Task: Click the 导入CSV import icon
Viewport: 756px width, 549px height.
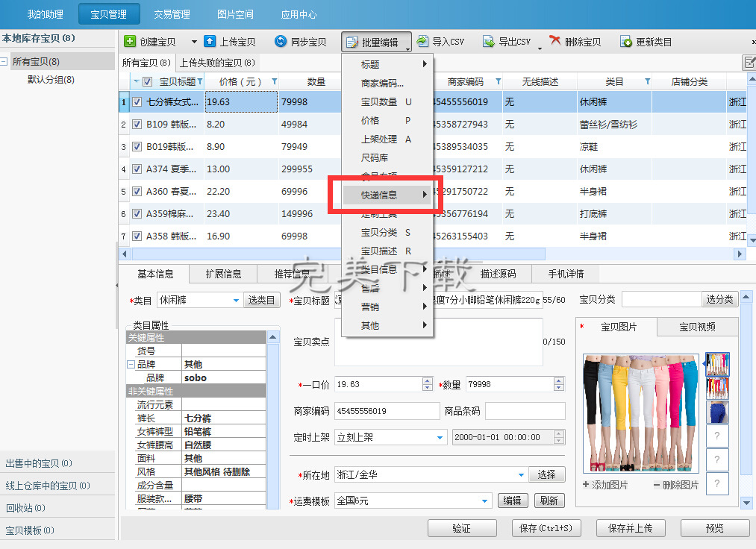Action: pyautogui.click(x=422, y=42)
